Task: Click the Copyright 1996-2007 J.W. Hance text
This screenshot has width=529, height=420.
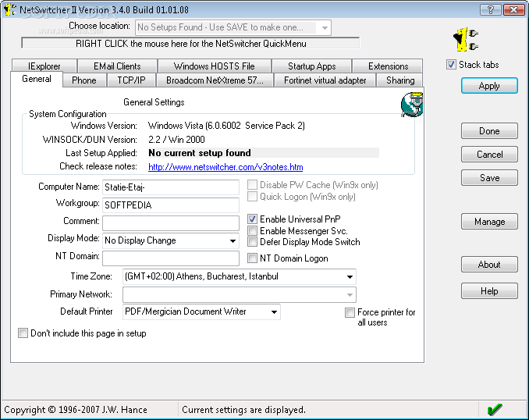Action: (x=76, y=410)
